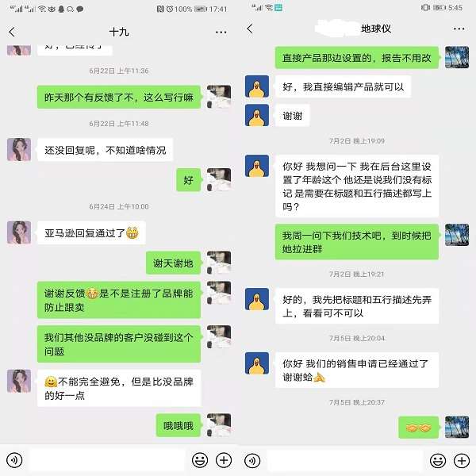Tap the left chat message input field

(107, 460)
